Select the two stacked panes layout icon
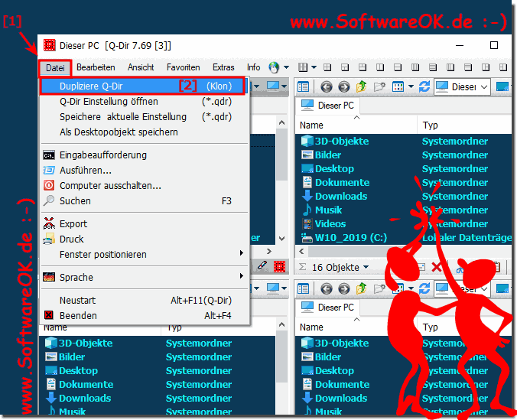517x420 pixels. click(398, 67)
